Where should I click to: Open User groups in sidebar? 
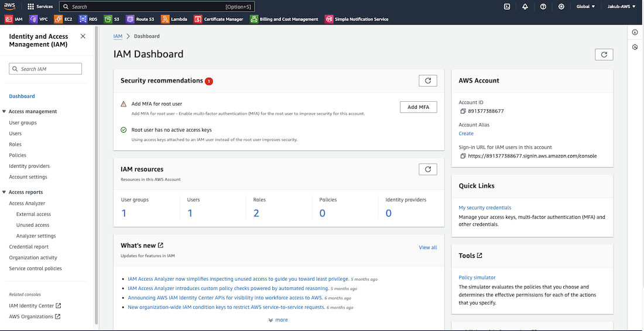23,123
